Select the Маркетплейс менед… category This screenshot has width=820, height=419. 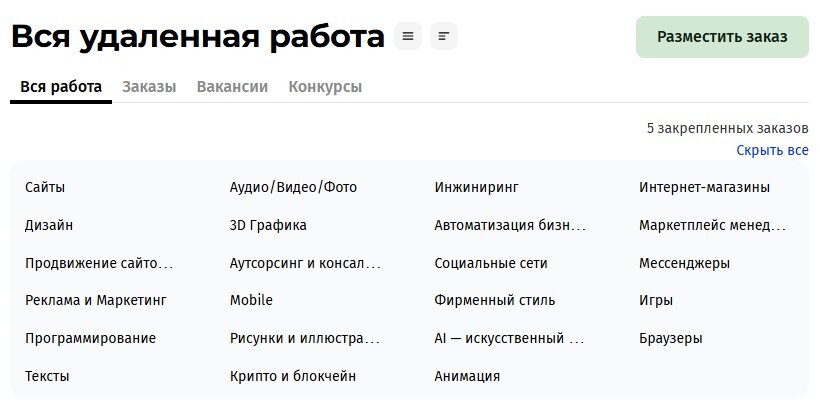coord(712,225)
